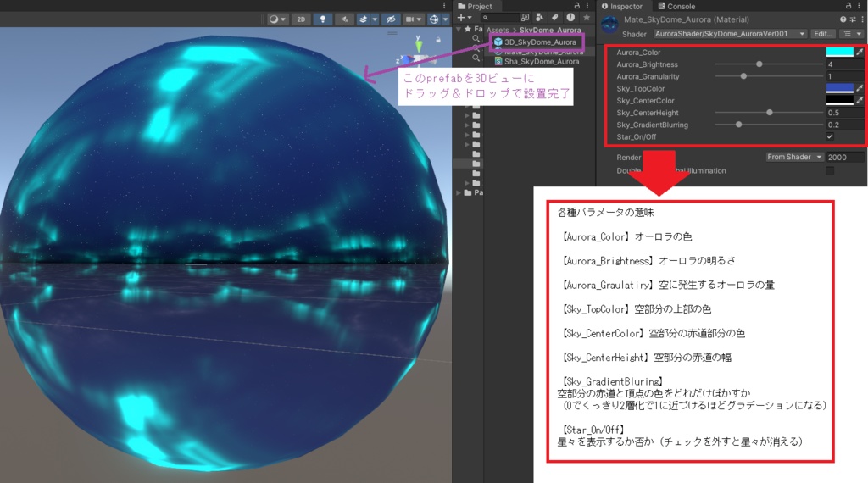Click the search by type icon

(x=539, y=18)
